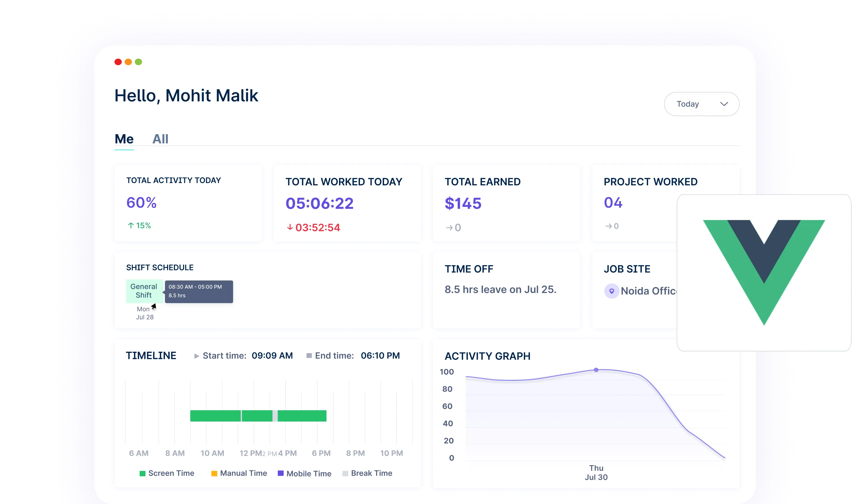Screen dimensions: 862x504
Task: Click the Noida Office location pin icon
Action: tap(611, 291)
